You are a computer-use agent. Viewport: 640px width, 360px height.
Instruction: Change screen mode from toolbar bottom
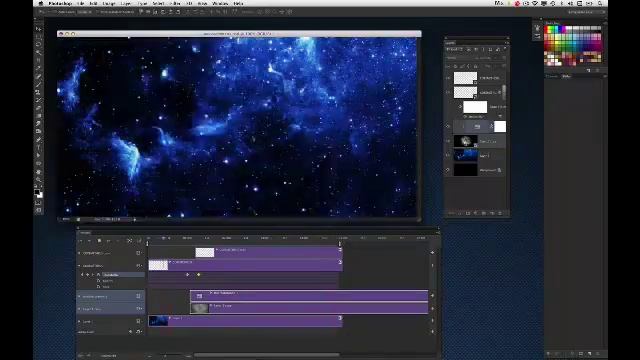(x=39, y=210)
